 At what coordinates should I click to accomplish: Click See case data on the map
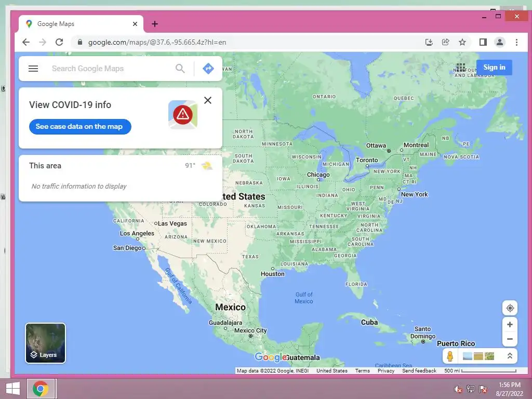(80, 127)
